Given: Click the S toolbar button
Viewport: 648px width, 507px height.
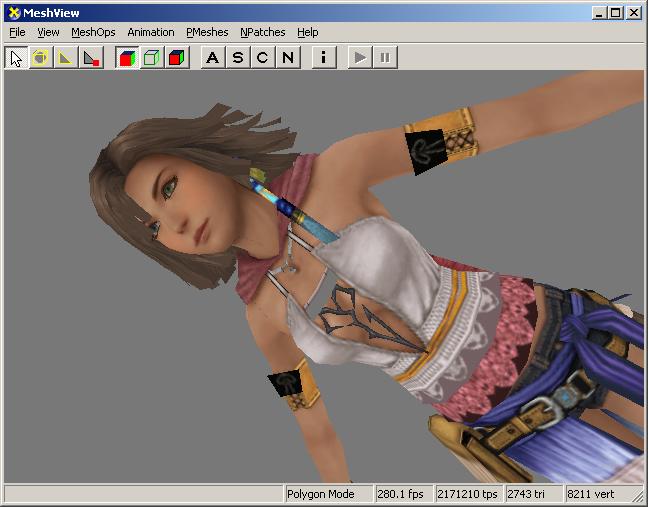Looking at the screenshot, I should tap(237, 57).
